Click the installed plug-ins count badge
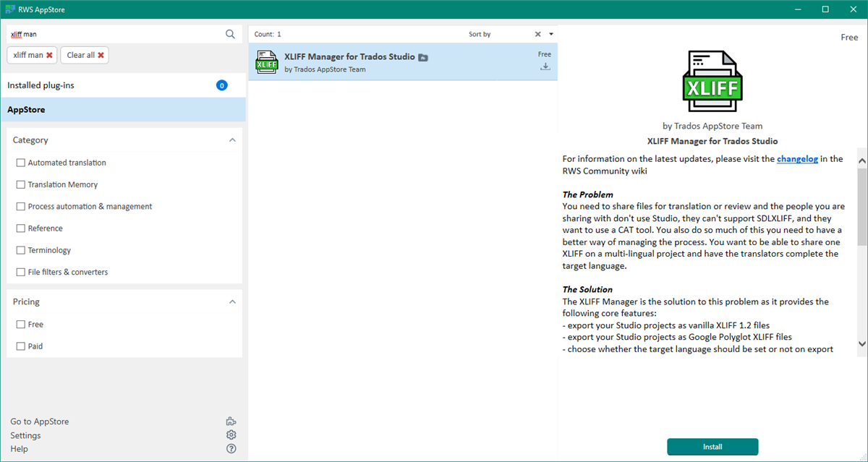 222,85
